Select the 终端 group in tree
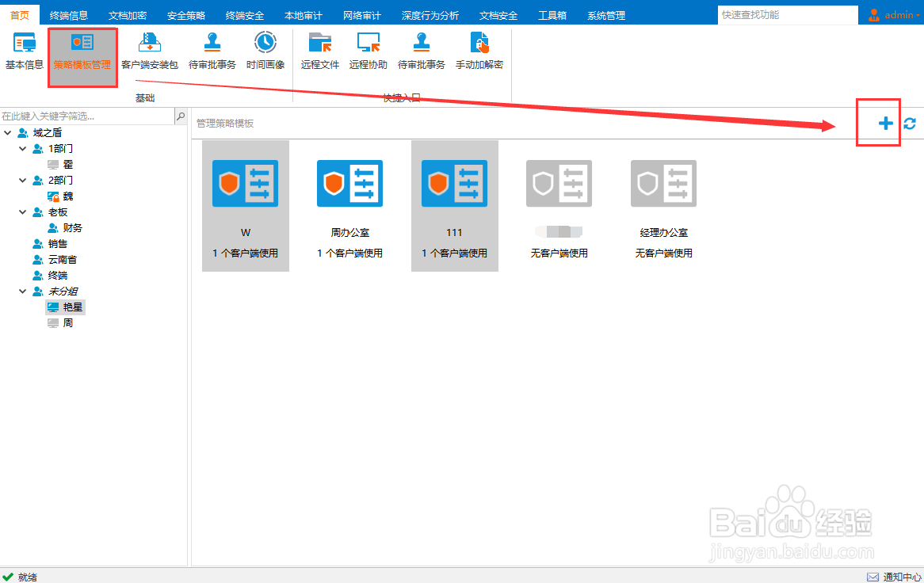924x583 pixels. 50,276
